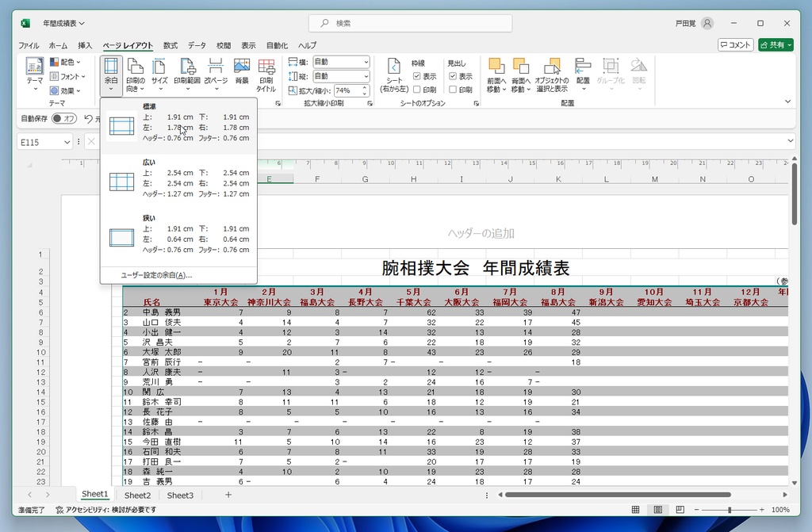Click the zoom slider in status bar

point(730,510)
